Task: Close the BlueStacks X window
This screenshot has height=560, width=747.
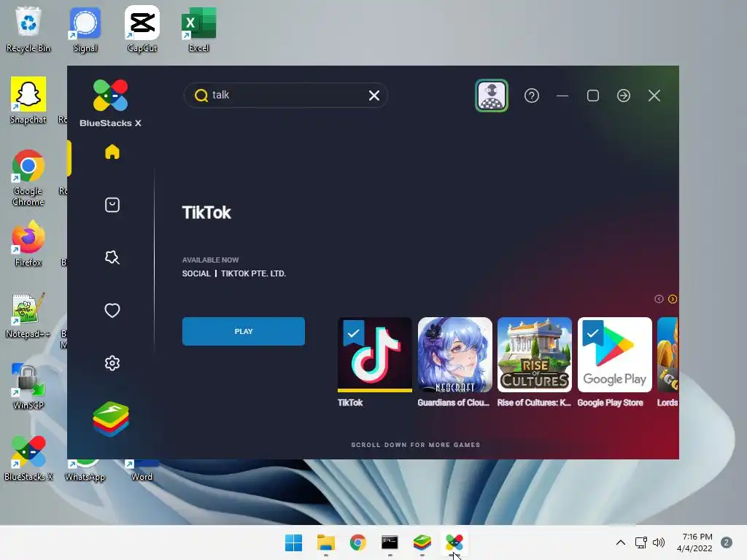Action: 654,96
